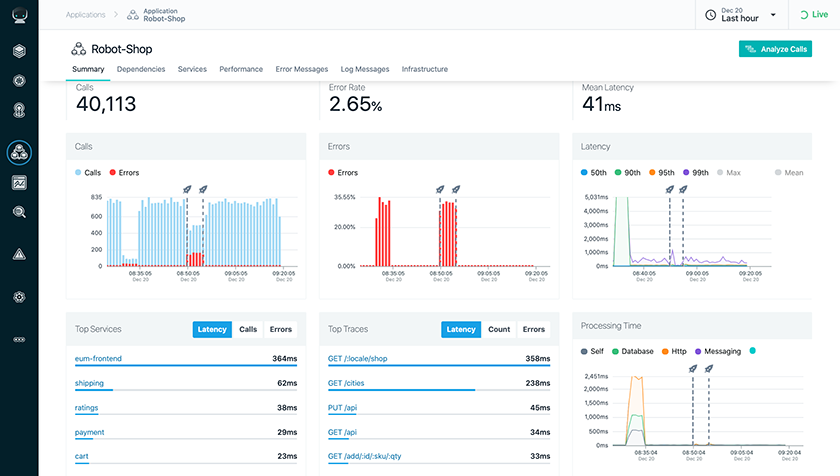The height and width of the screenshot is (476, 840).
Task: Click the Analyze Calls button
Action: tap(775, 49)
